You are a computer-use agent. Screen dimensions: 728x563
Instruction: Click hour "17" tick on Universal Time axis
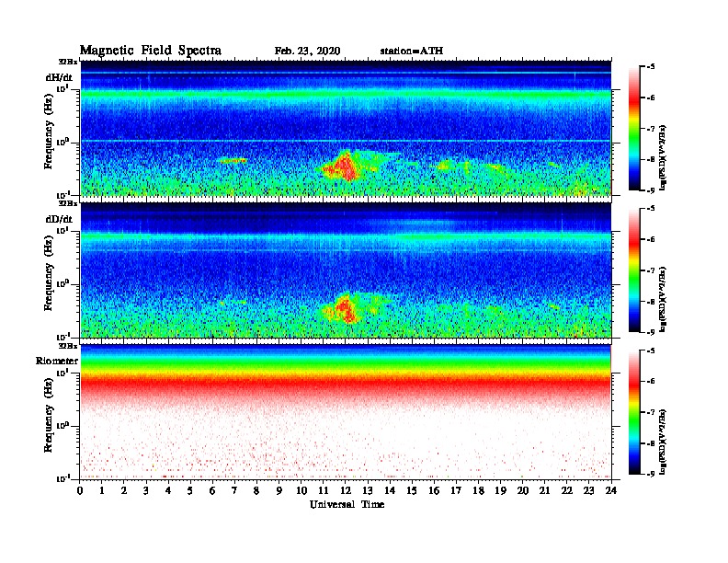457,491
